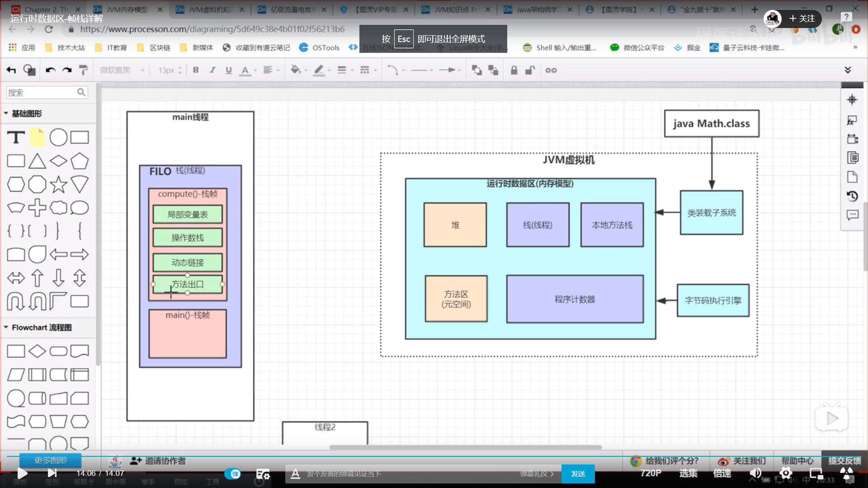The height and width of the screenshot is (488, 868).
Task: Click the follow uploader button
Action: click(802, 19)
